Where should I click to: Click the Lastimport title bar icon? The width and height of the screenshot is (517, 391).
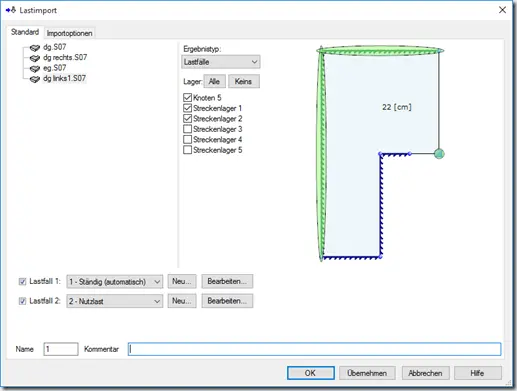[11, 10]
